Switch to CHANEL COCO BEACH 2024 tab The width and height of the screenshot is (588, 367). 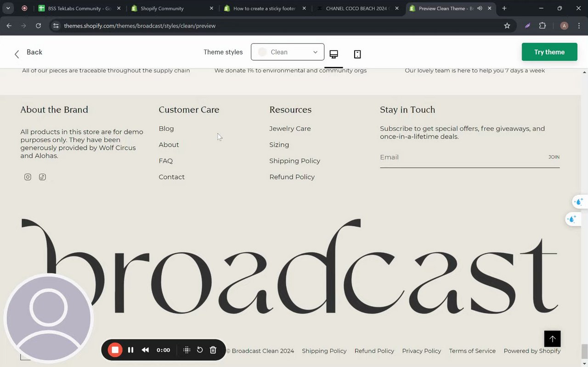point(358,8)
